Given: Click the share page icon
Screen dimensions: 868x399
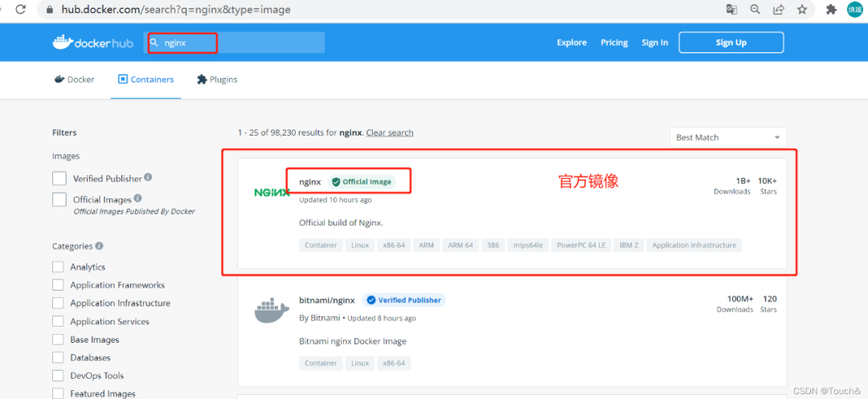Looking at the screenshot, I should point(778,10).
